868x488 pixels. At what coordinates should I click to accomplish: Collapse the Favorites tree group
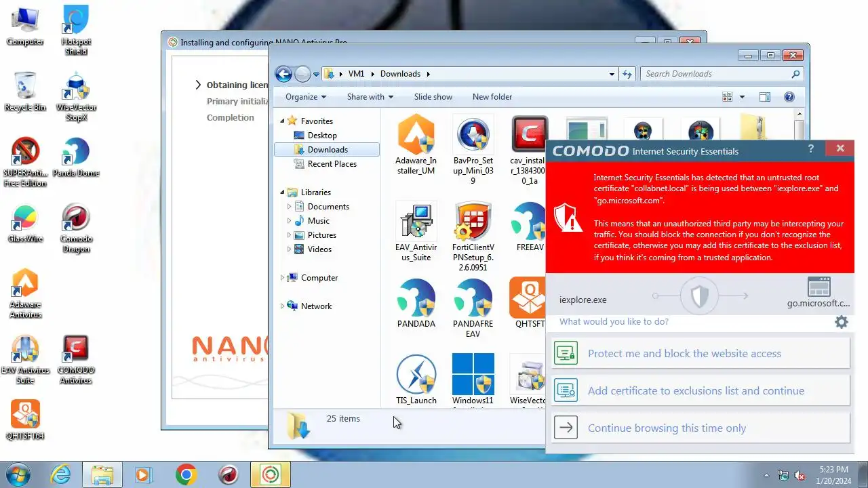pyautogui.click(x=283, y=121)
